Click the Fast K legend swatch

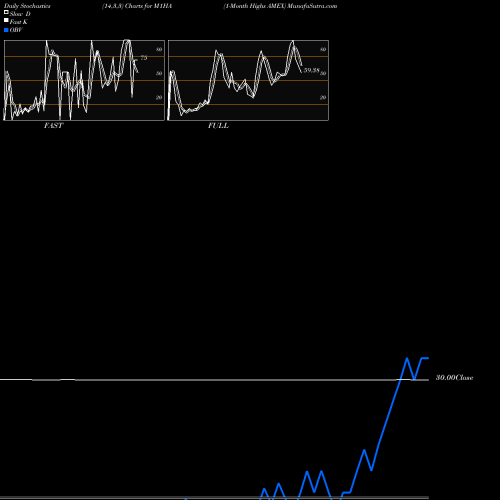(6, 20)
